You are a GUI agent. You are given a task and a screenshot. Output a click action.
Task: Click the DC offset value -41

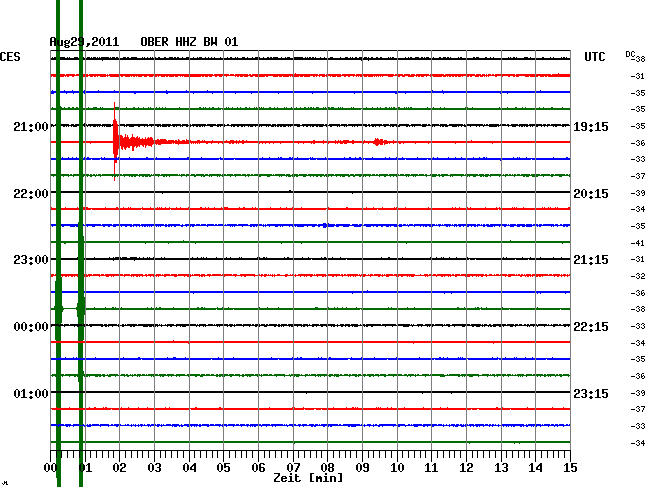coord(638,243)
